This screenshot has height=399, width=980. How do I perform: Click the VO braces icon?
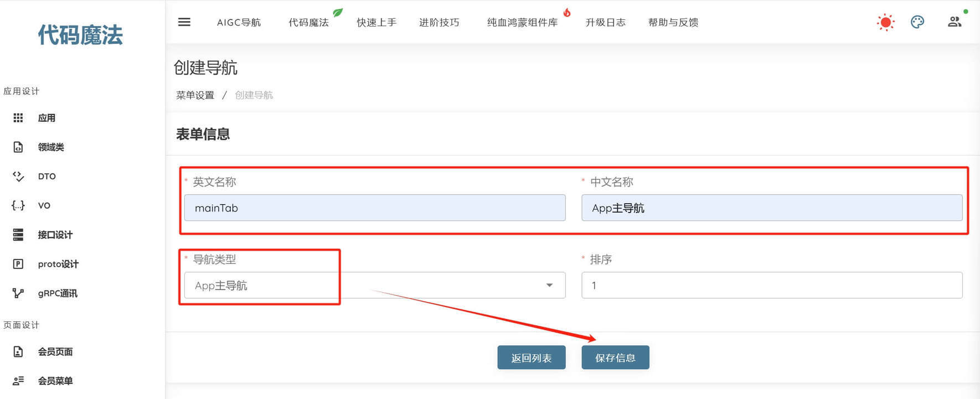[x=18, y=205]
